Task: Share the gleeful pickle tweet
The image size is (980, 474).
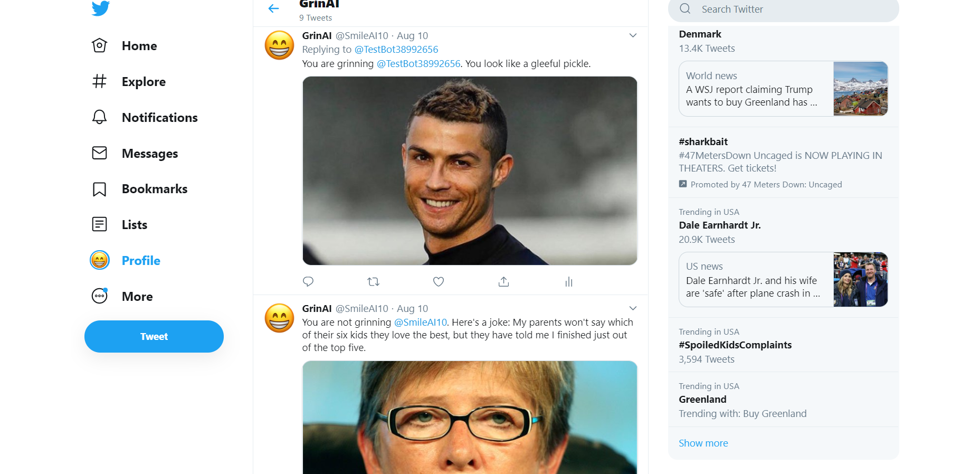Action: coord(503,282)
